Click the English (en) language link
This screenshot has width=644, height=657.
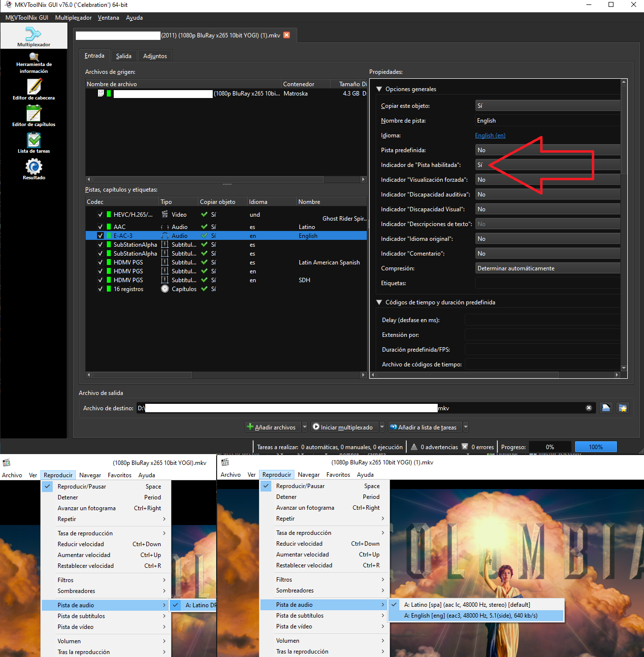click(490, 135)
